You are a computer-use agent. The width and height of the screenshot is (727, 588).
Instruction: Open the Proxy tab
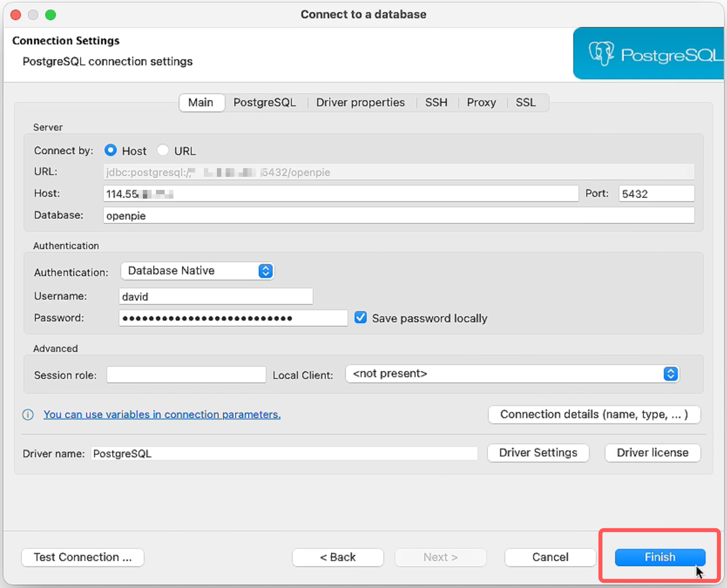[482, 102]
